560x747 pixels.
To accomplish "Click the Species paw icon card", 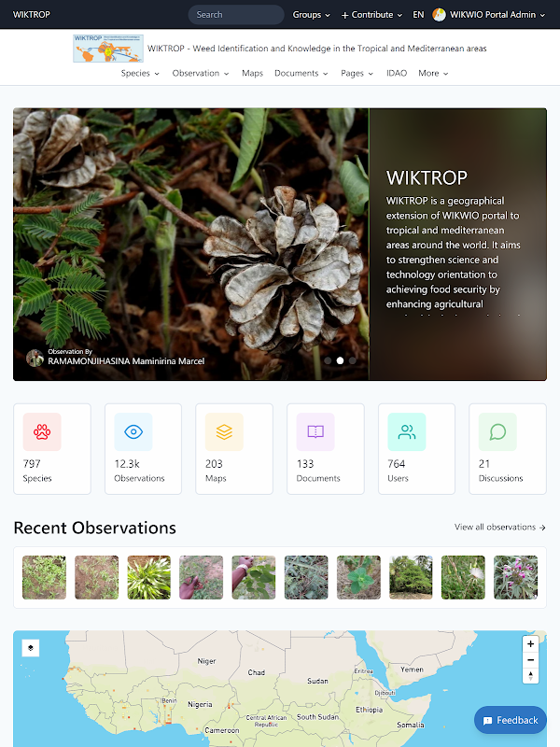I will click(x=52, y=449).
